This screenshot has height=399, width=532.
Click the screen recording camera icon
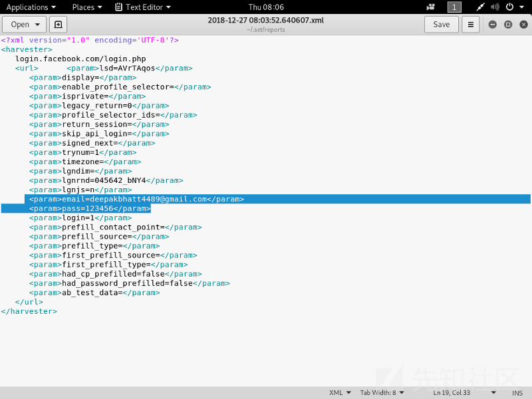[x=431, y=7]
